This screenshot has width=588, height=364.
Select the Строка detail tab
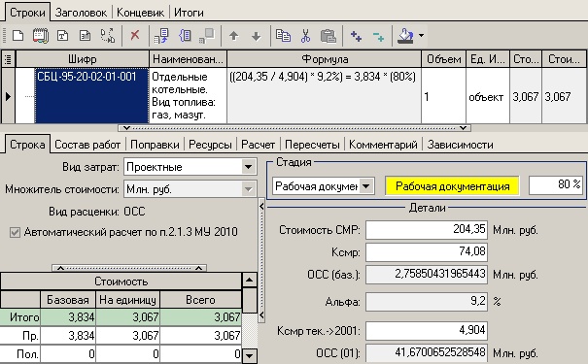coord(27,145)
